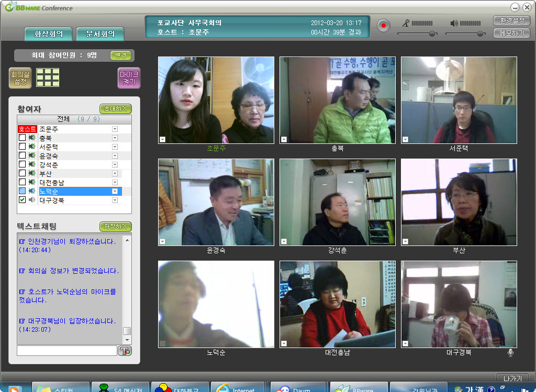Start recording with the red record button
536x392 pixels.
[x=384, y=26]
